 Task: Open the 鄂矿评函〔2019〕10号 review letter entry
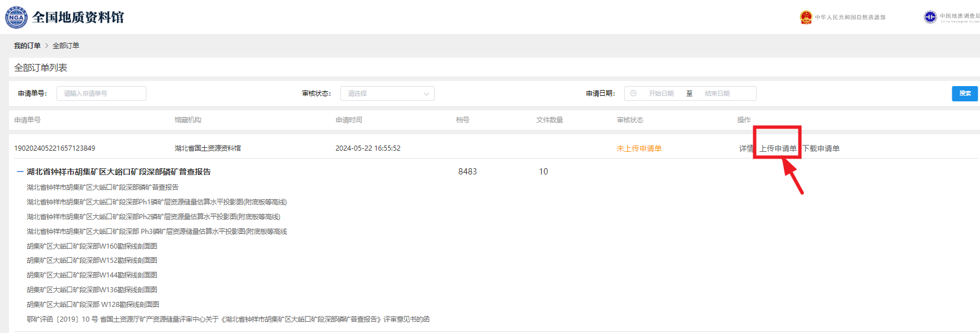[228, 319]
